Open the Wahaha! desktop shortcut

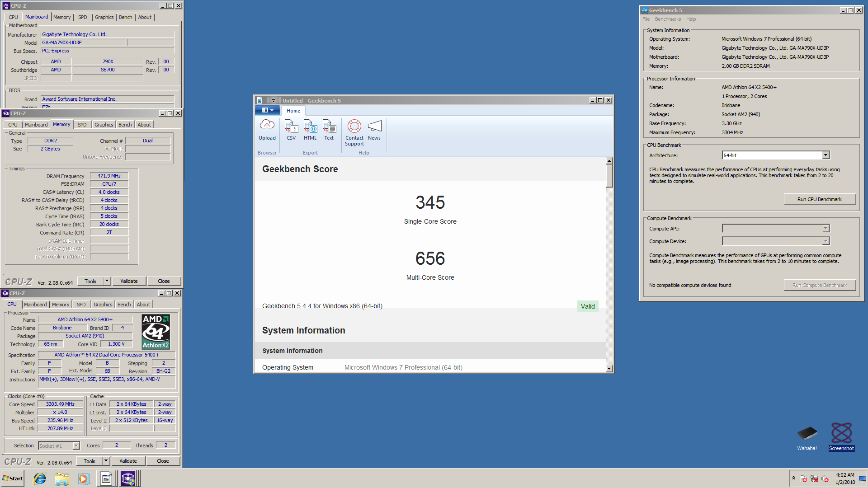(x=807, y=438)
